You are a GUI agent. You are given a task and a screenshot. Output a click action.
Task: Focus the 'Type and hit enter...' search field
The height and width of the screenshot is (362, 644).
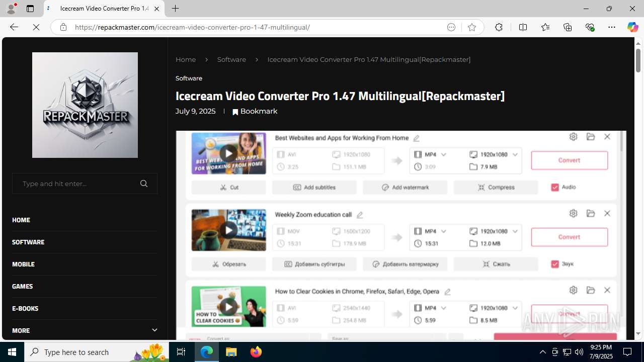point(85,184)
